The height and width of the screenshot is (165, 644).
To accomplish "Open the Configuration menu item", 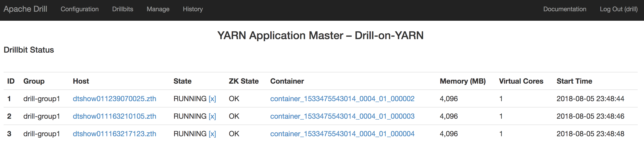I will (80, 9).
